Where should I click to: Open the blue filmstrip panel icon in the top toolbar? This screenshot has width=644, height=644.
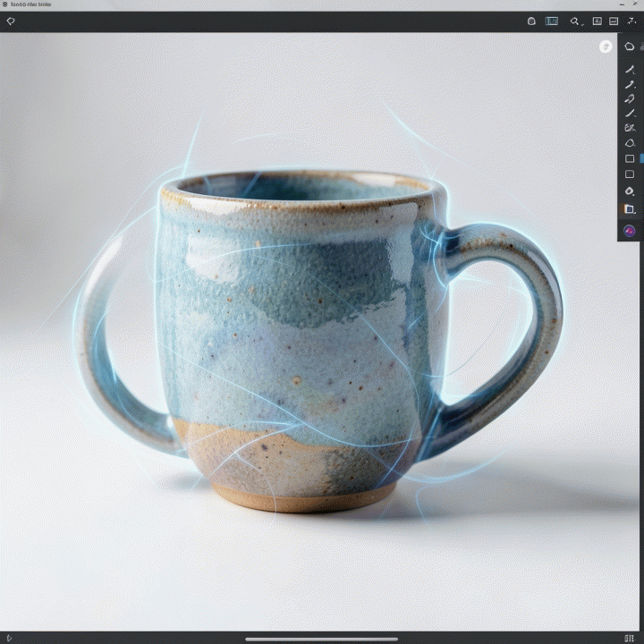point(552,21)
